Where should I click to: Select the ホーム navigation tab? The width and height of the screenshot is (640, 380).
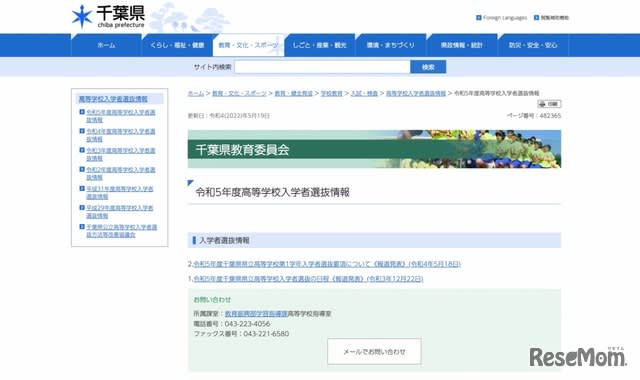pos(106,45)
